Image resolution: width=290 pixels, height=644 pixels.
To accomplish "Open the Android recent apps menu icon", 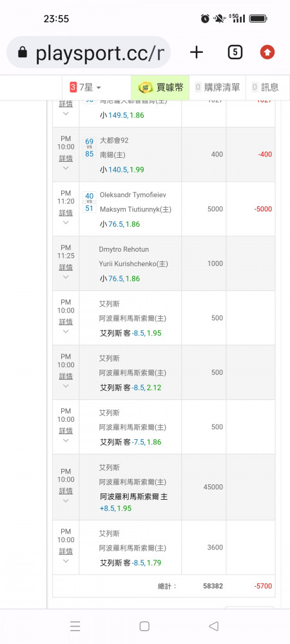I will pos(75,626).
